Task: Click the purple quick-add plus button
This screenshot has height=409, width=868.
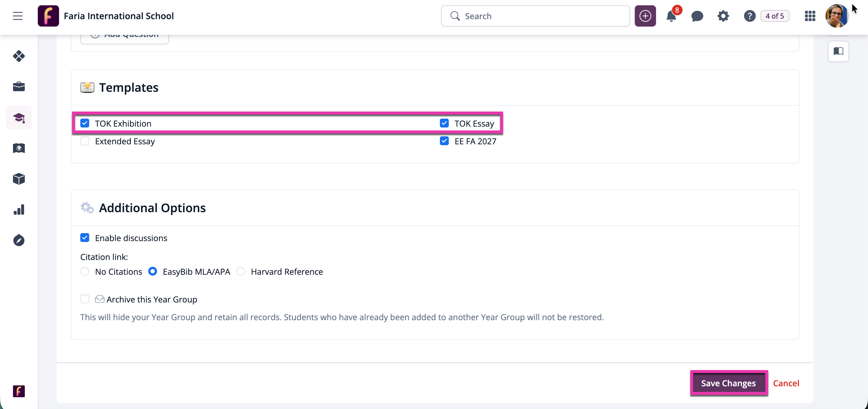Action: 645,16
